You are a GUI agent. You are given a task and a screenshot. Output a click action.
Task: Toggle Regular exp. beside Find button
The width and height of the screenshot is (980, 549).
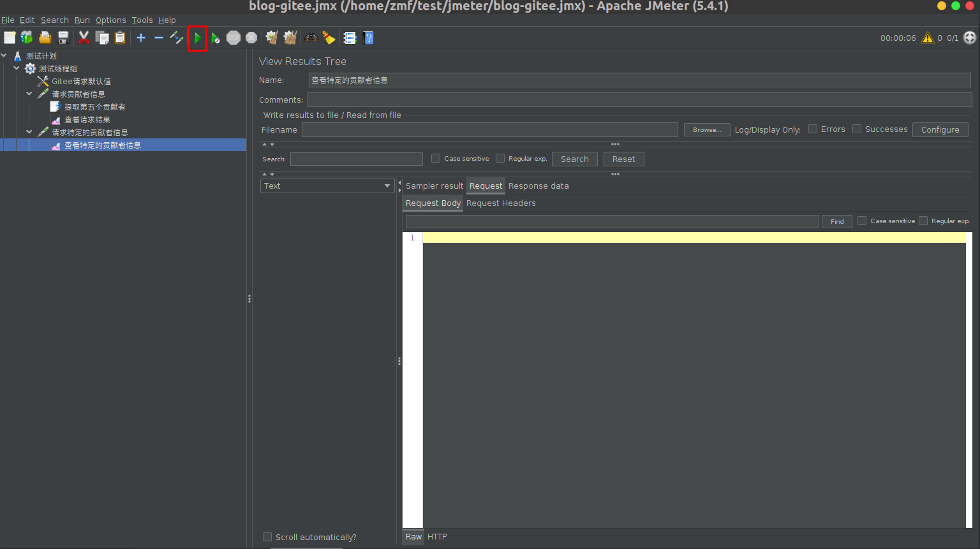[x=923, y=221]
